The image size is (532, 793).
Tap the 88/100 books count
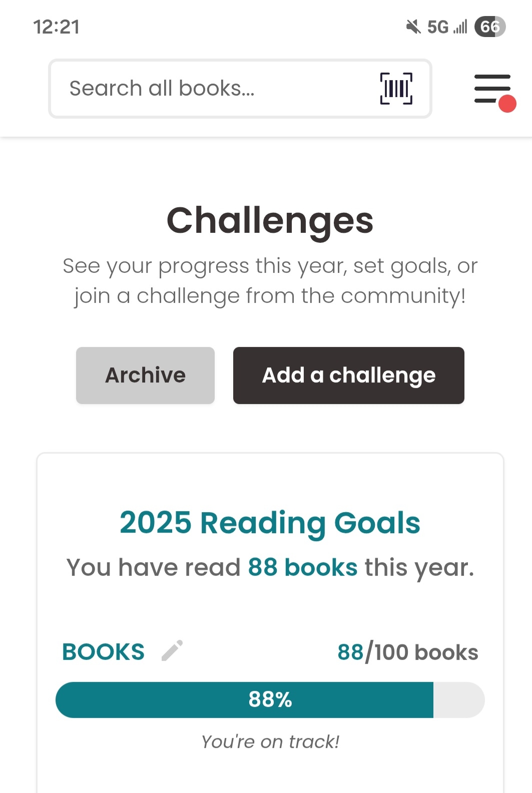click(x=407, y=652)
